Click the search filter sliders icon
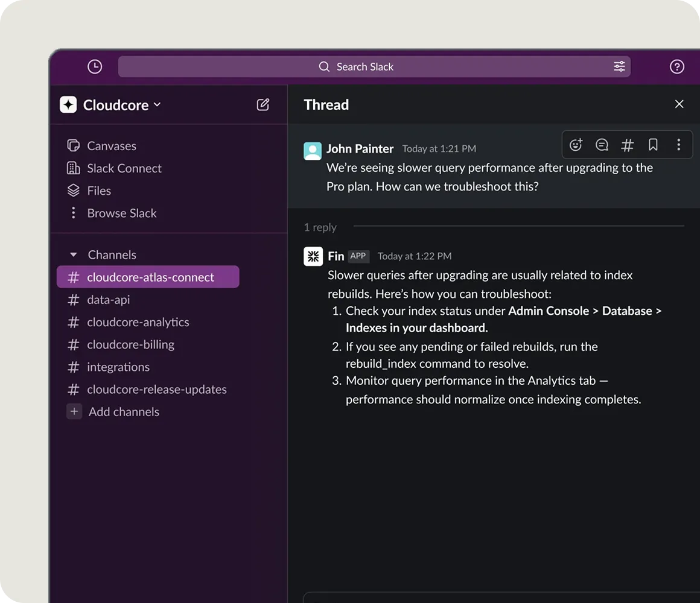 pyautogui.click(x=619, y=67)
